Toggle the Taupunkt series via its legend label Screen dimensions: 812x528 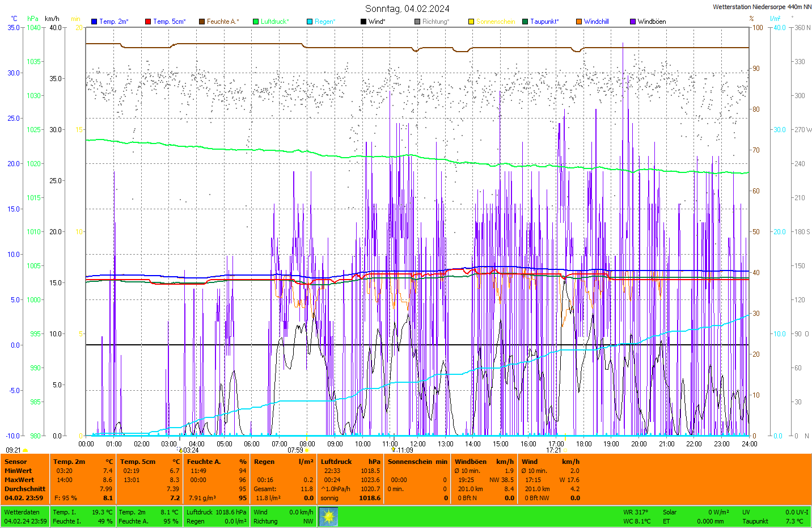544,22
